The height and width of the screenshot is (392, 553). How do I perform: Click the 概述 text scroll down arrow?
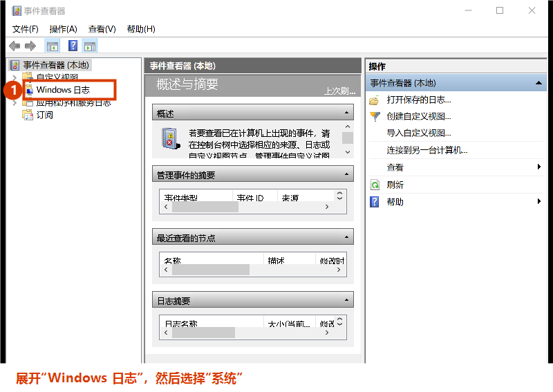click(348, 152)
